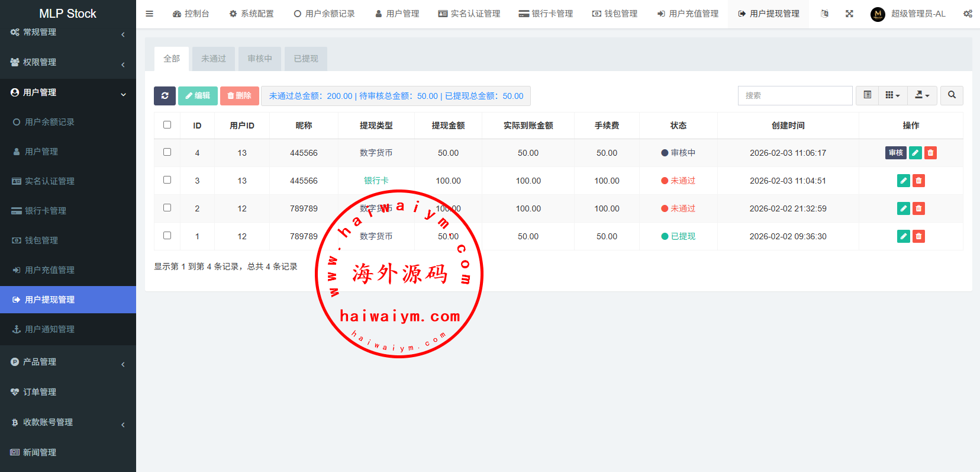
Task: Tick the select-all checkbox in table header
Action: [167, 125]
